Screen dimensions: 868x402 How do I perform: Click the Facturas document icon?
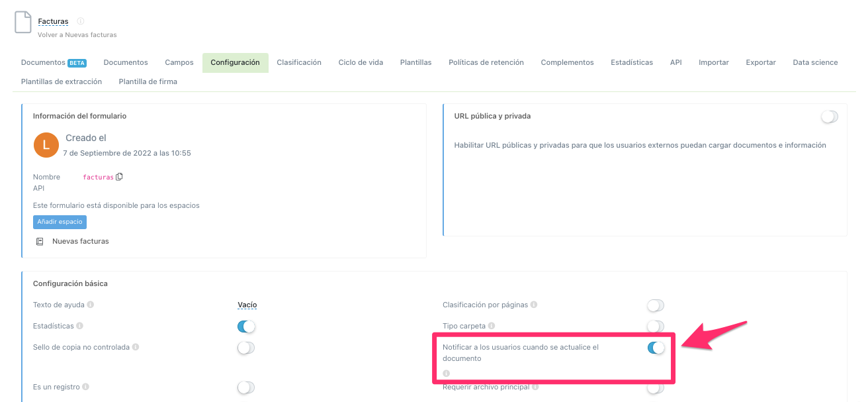coord(23,23)
